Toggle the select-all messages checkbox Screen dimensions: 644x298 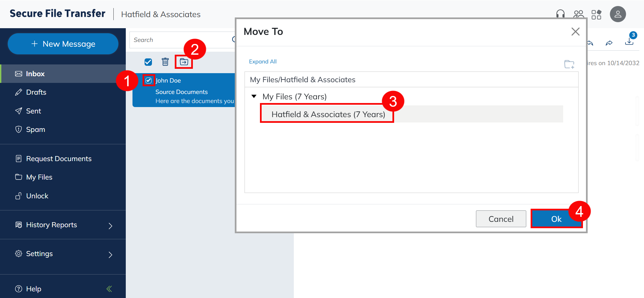[x=148, y=62]
